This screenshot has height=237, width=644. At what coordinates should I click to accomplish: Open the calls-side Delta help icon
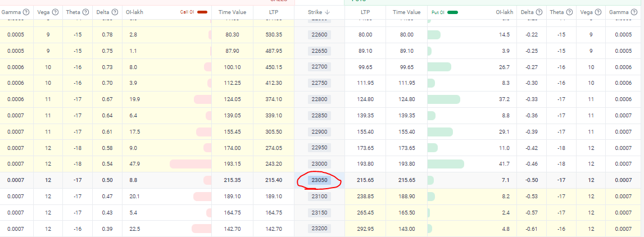coord(115,12)
